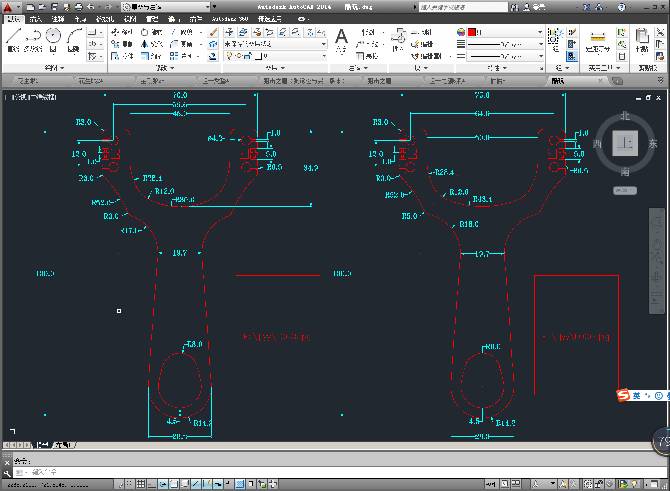Click the command line customize wrench icon
Screen dimensions: 670x491
[7, 473]
